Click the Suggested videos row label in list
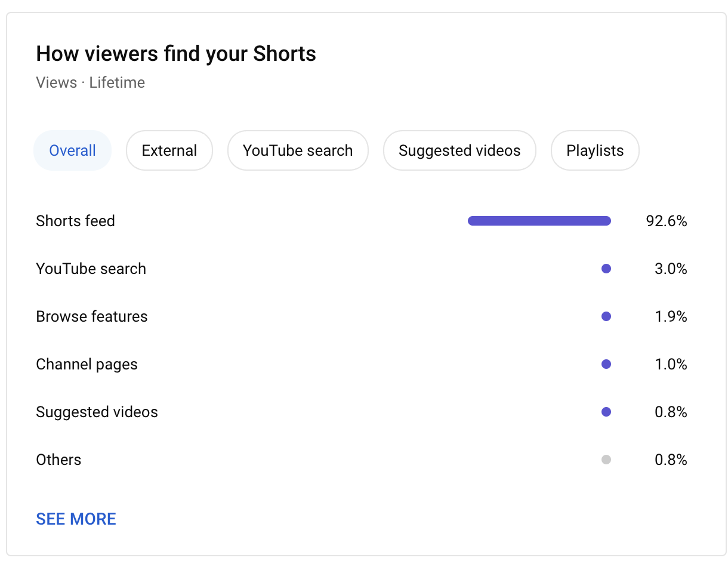728x567 pixels. (97, 412)
